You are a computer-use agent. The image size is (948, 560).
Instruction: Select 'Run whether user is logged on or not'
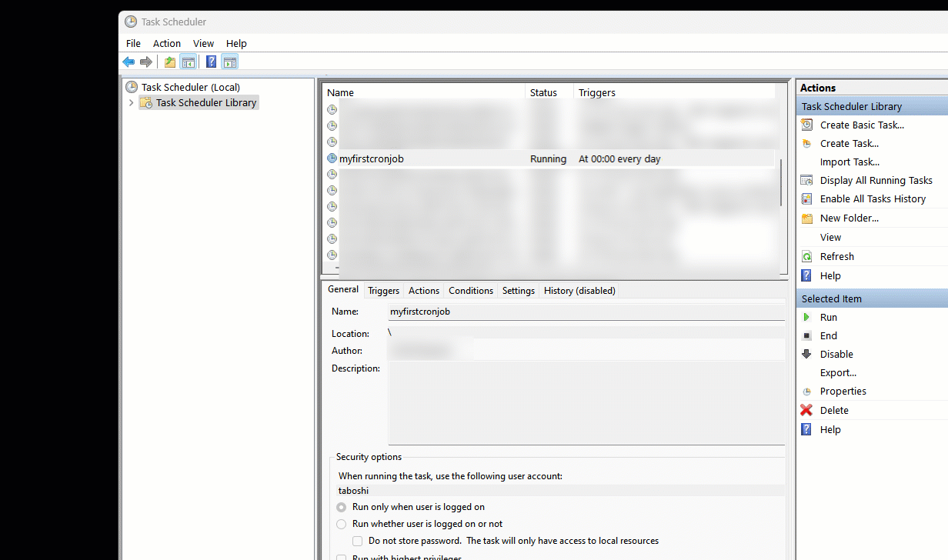point(341,524)
